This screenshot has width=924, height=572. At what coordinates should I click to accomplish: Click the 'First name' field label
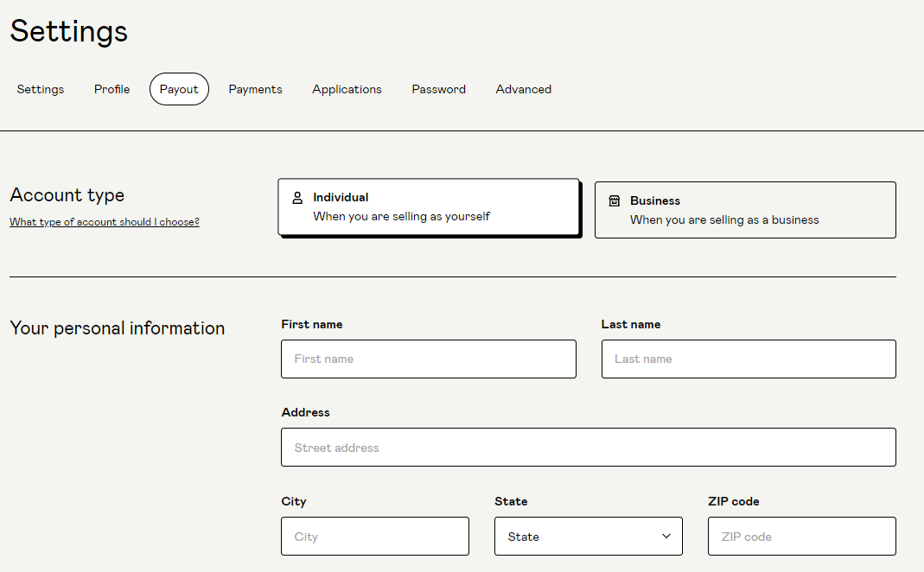click(x=312, y=324)
